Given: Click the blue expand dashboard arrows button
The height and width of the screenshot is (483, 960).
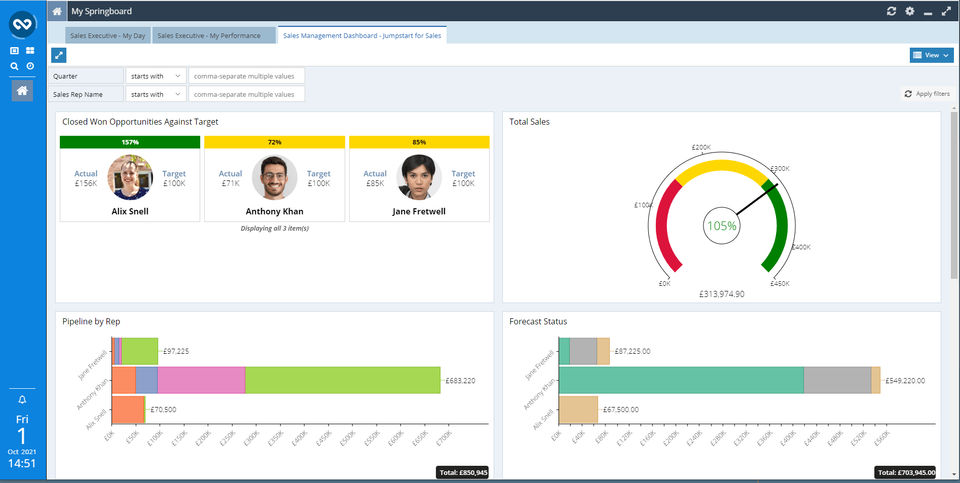Looking at the screenshot, I should click(x=59, y=55).
